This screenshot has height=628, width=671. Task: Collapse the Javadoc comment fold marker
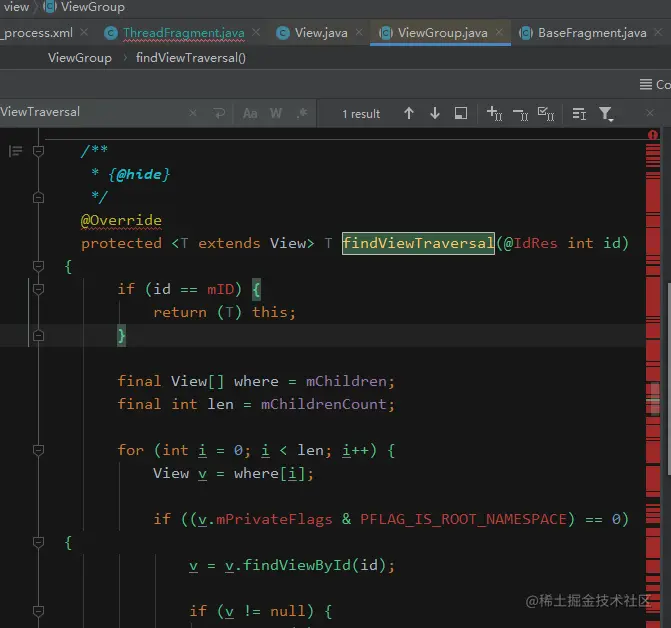click(38, 151)
